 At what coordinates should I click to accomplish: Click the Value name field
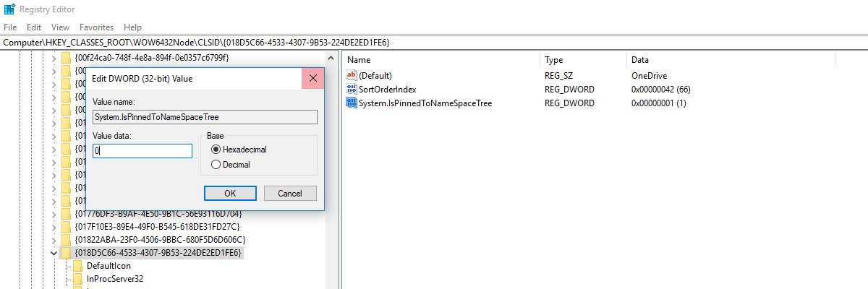coord(205,117)
